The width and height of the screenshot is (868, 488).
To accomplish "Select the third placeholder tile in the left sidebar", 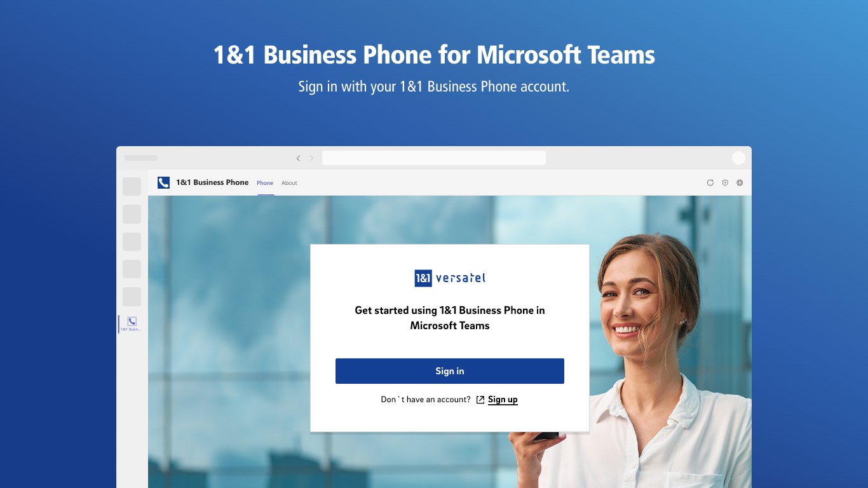I will tap(132, 241).
